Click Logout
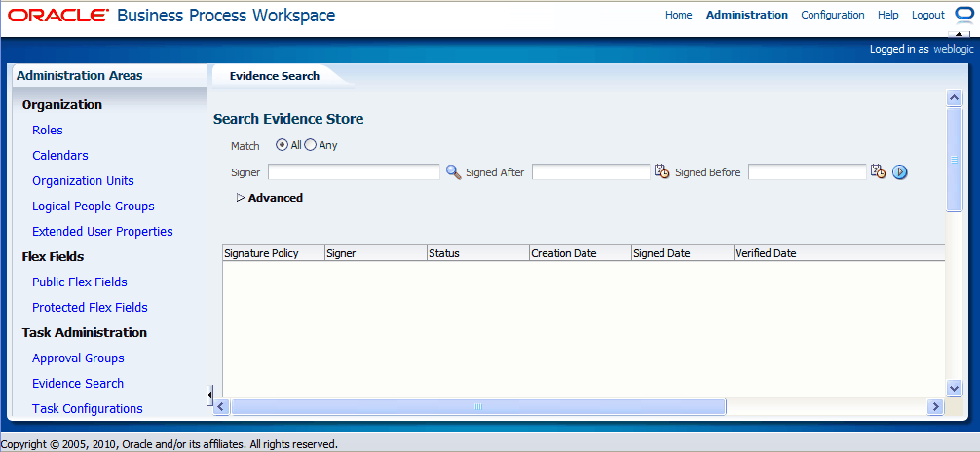 click(x=928, y=15)
